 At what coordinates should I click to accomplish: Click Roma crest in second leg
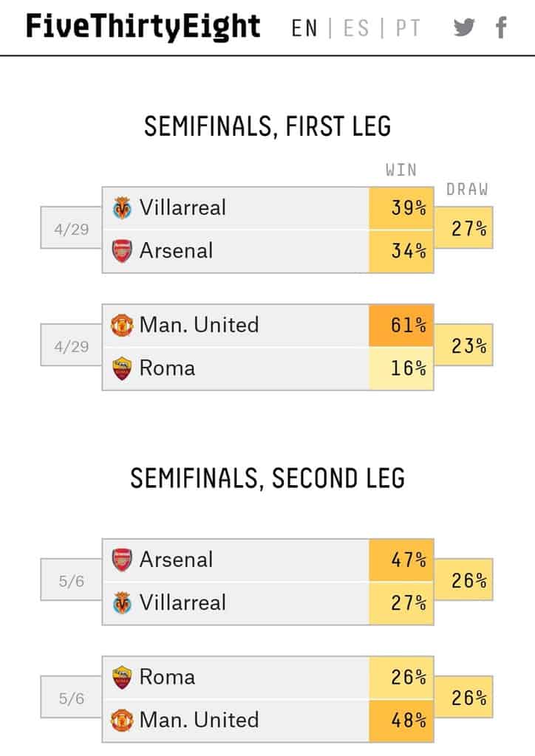pyautogui.click(x=121, y=677)
